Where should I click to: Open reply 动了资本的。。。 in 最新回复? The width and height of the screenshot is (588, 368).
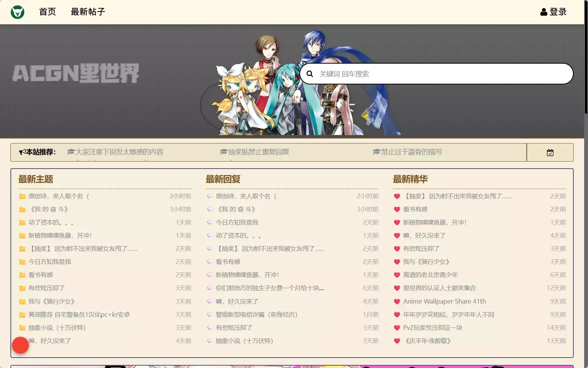pos(238,236)
